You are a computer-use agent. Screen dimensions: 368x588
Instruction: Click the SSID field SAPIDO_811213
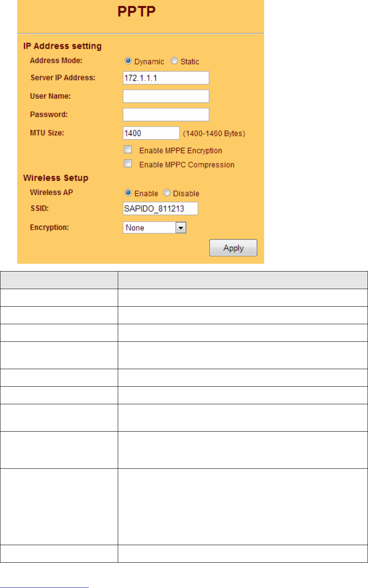[160, 208]
